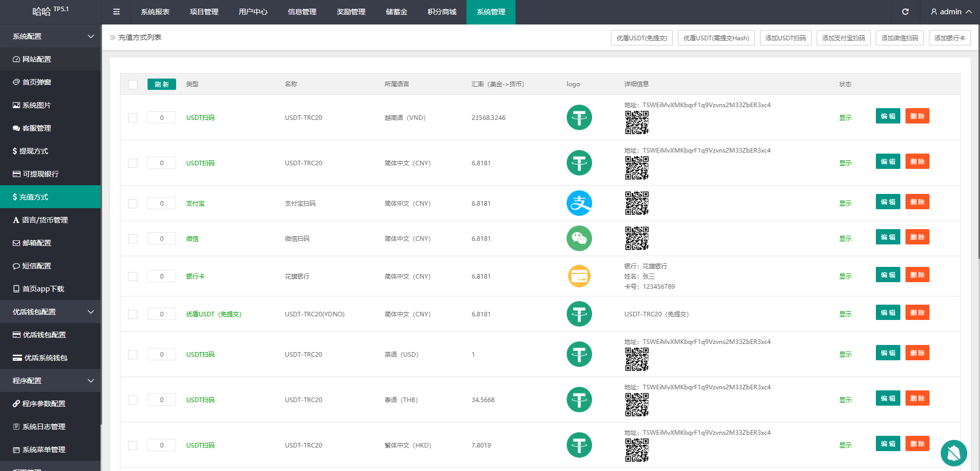Click Tether logo in the Vietnamese VND row
Screen dimensions: 980x471
pyautogui.click(x=579, y=117)
